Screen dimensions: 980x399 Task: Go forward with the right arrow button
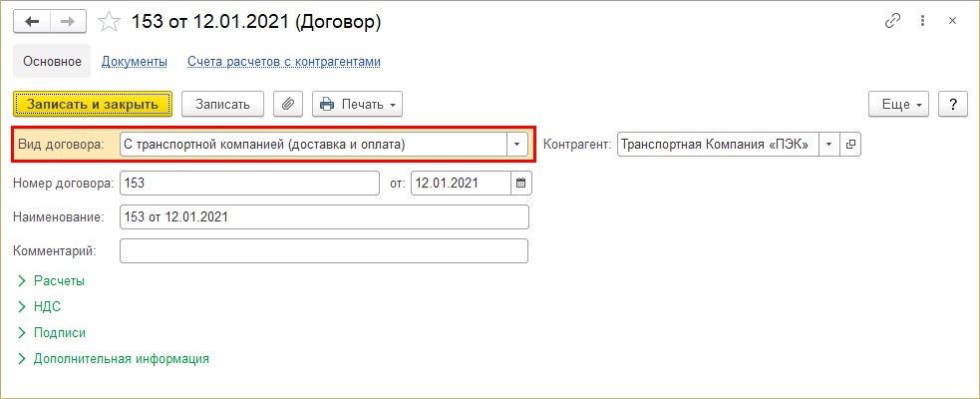point(68,21)
